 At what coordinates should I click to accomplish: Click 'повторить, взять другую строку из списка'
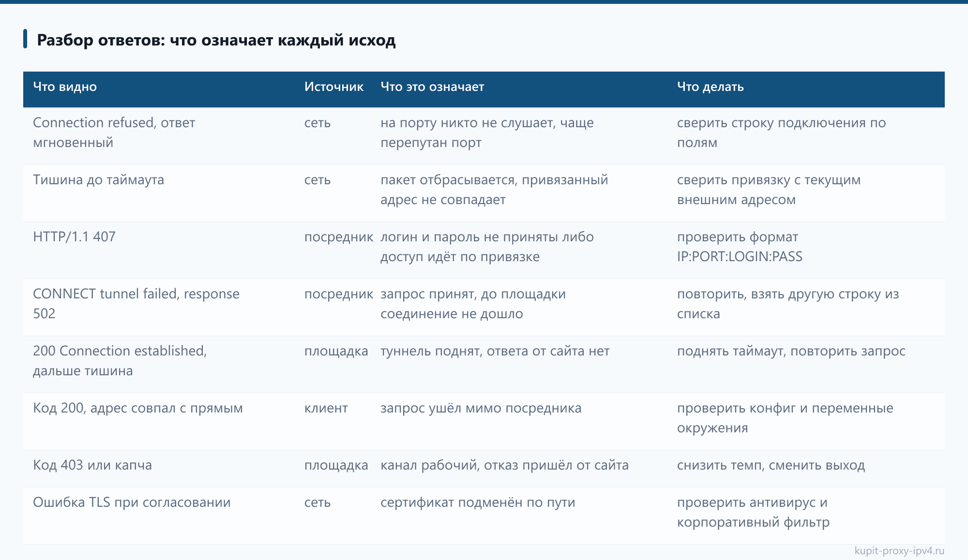point(788,304)
